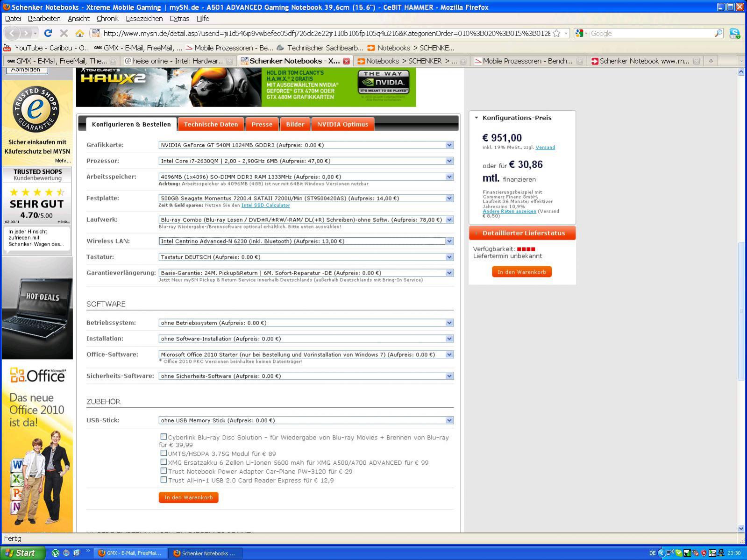
Task: Expand the Grafikkarte dropdown
Action: [x=306, y=145]
